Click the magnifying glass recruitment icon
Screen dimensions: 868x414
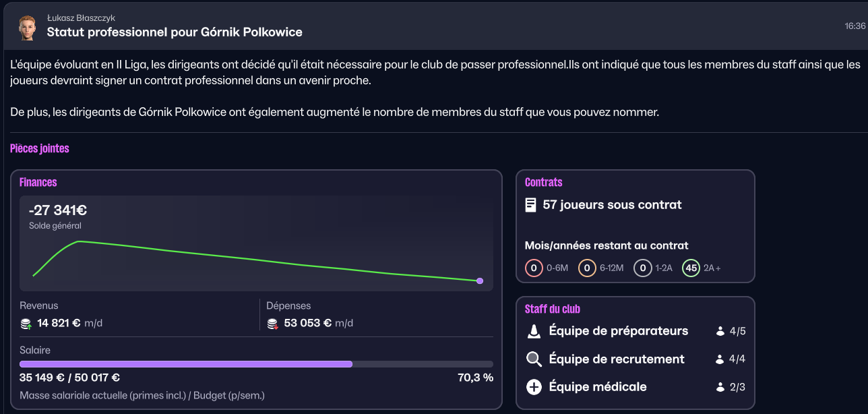click(x=534, y=359)
